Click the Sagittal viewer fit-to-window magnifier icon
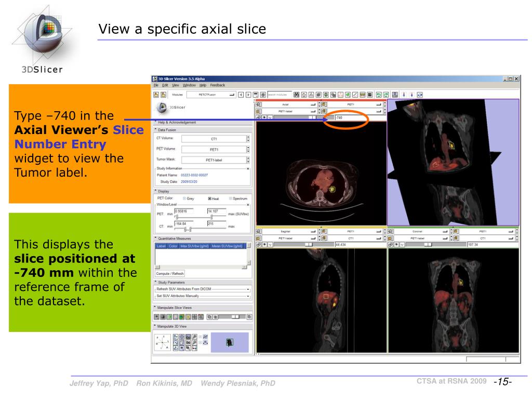The height and width of the screenshot is (399, 532). [x=258, y=231]
